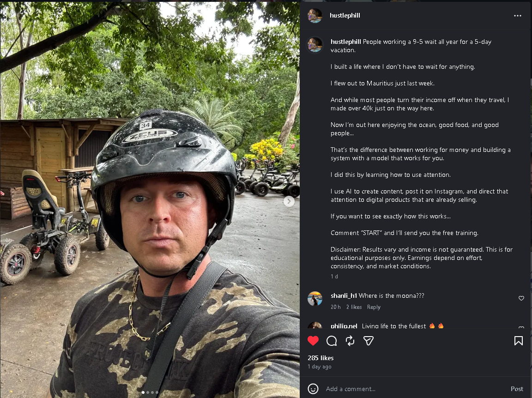The image size is (532, 398).
Task: Save post with bookmark icon
Action: [519, 341]
